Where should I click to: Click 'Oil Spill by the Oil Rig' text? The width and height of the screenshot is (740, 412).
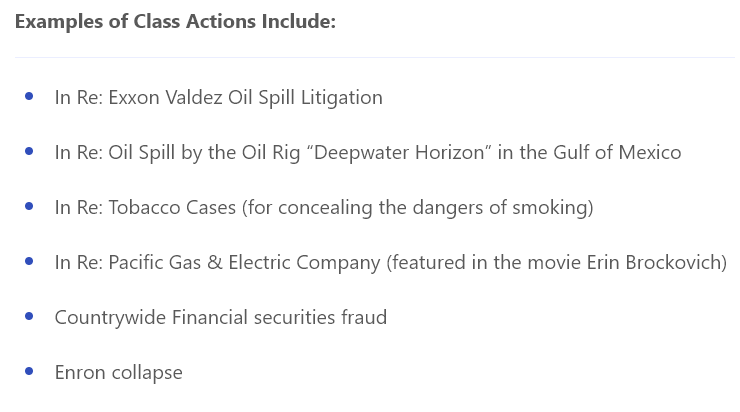click(x=204, y=152)
